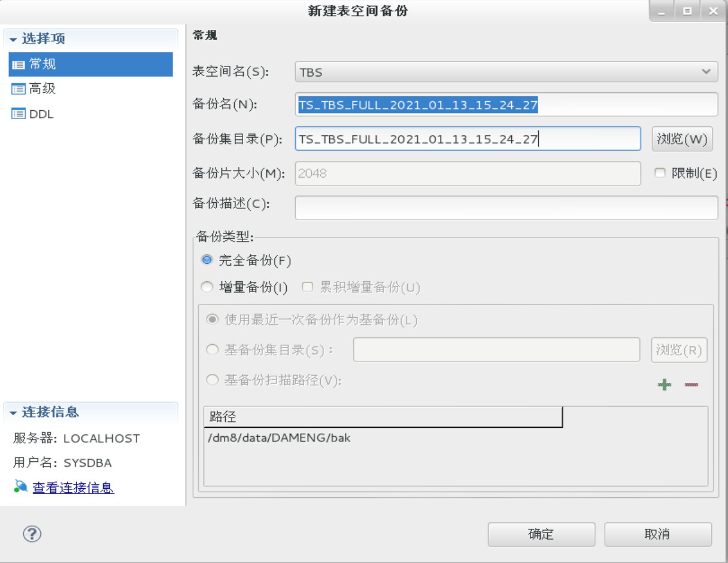The width and height of the screenshot is (728, 563).
Task: Select 增量备份(I) radio button
Action: (207, 288)
